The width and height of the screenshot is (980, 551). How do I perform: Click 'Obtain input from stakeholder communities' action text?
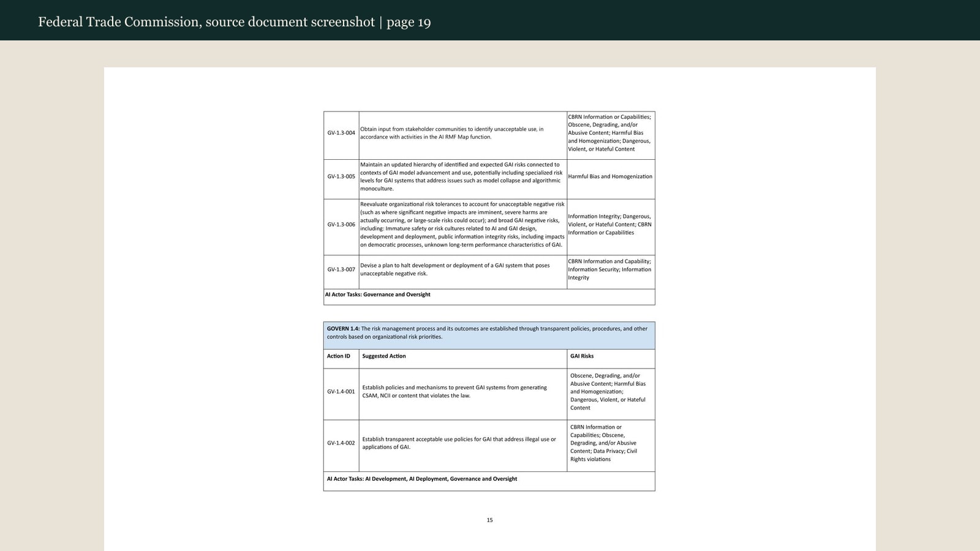coord(452,133)
